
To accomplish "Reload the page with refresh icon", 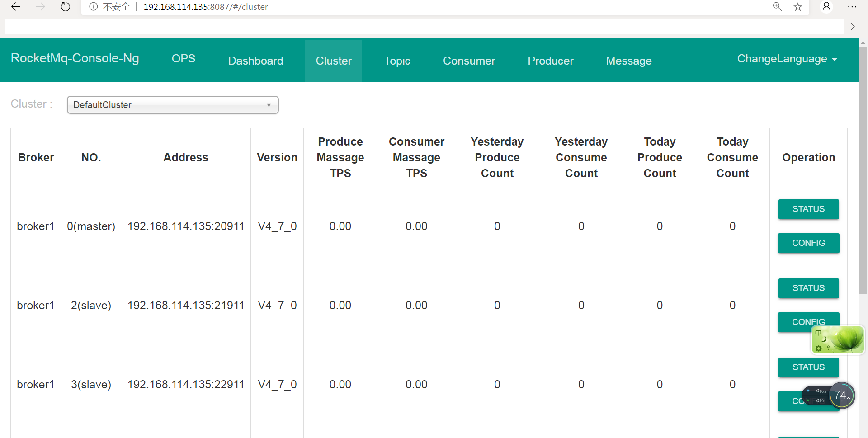I will (66, 7).
